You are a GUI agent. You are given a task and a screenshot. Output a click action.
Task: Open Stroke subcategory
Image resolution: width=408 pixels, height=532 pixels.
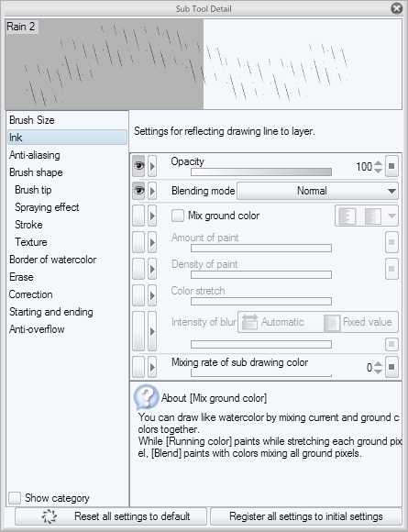point(67,225)
